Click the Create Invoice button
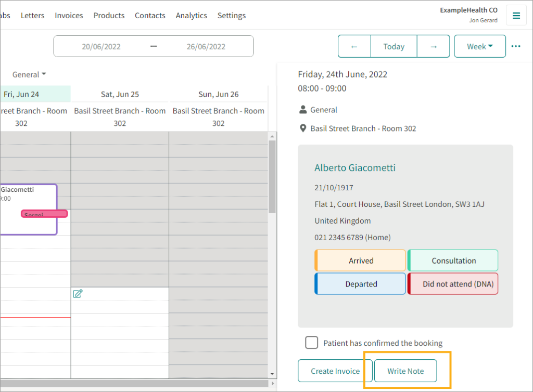This screenshot has height=392, width=533. 335,371
